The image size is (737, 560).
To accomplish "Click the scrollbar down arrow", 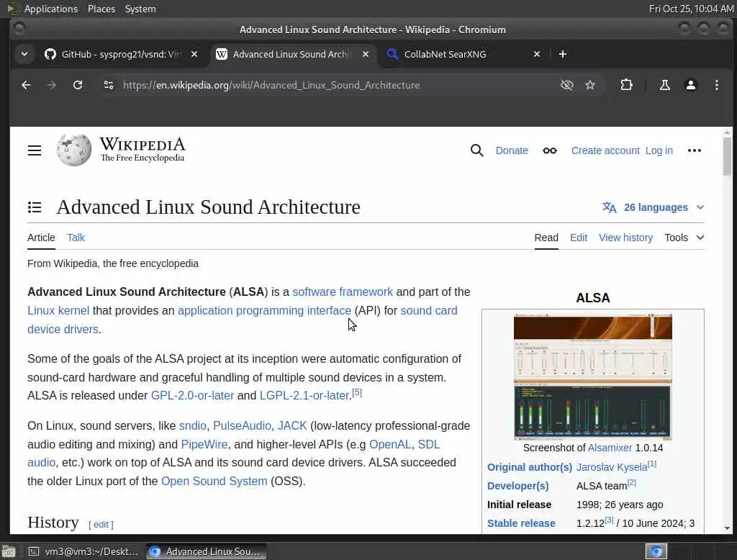I will (727, 528).
